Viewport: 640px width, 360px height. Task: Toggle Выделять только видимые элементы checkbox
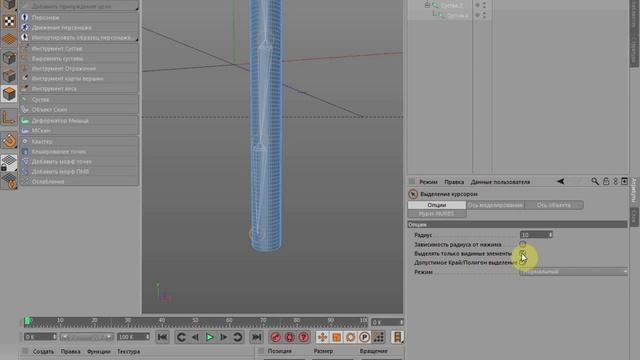click(x=522, y=253)
